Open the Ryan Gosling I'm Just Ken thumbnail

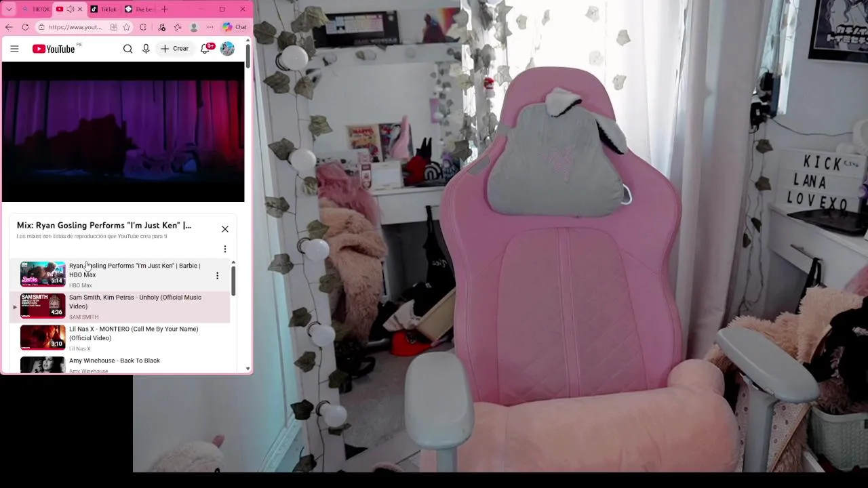[x=43, y=274]
